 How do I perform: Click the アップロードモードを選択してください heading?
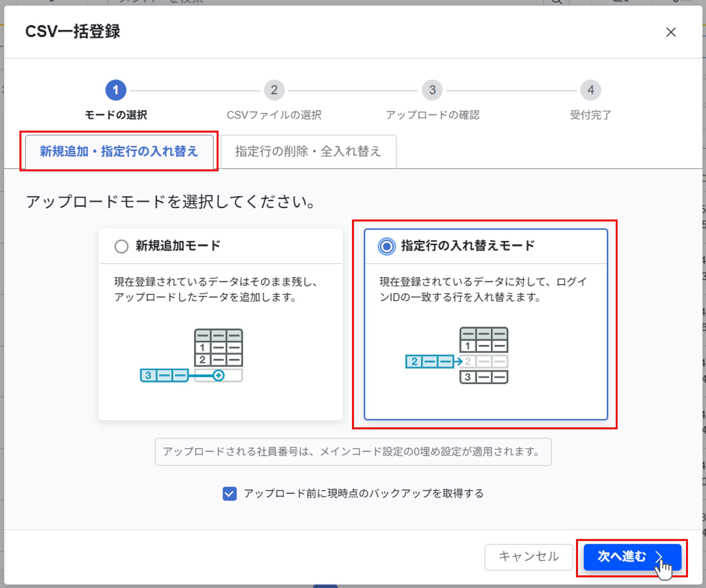point(171,202)
